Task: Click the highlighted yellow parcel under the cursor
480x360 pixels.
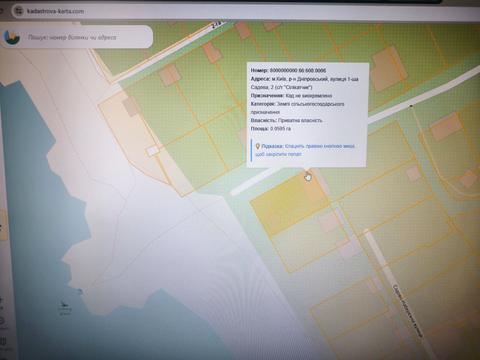Action: (x=290, y=202)
